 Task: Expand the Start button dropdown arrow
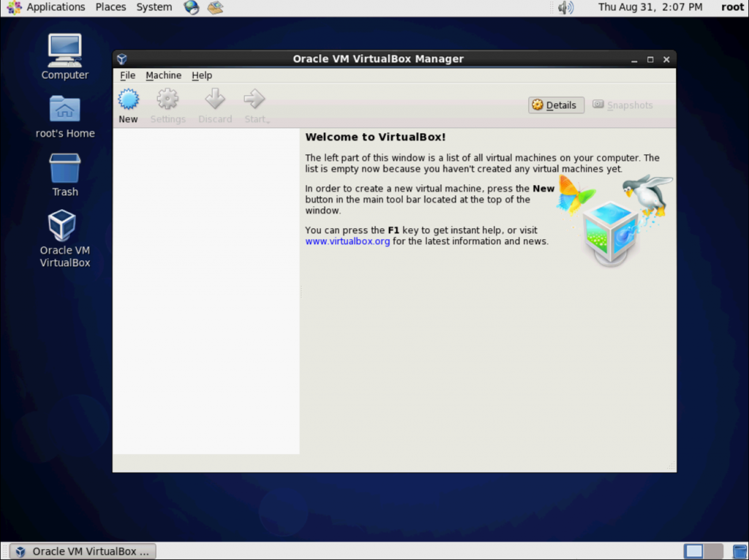pyautogui.click(x=268, y=122)
